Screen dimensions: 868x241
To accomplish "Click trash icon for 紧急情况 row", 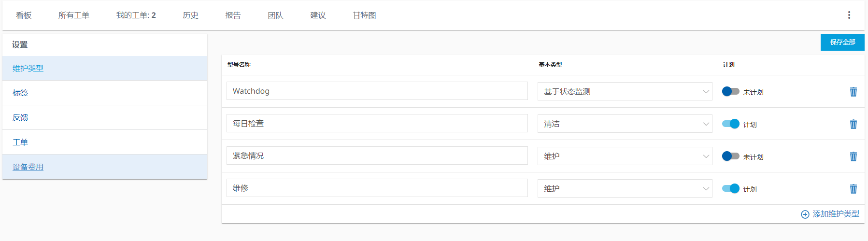I will [853, 156].
